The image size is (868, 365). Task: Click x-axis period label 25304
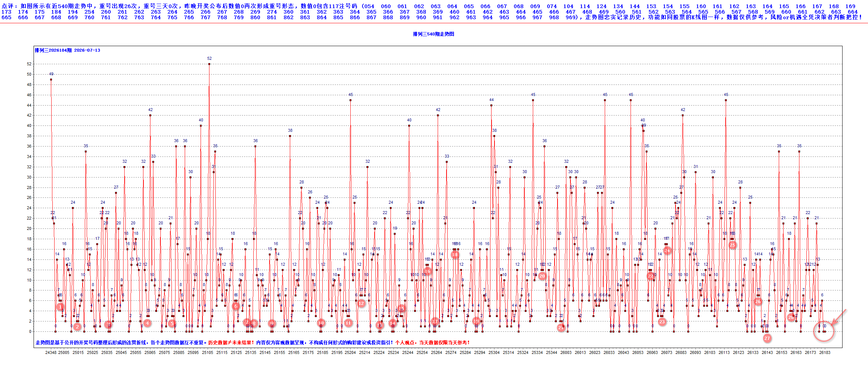[494, 352]
